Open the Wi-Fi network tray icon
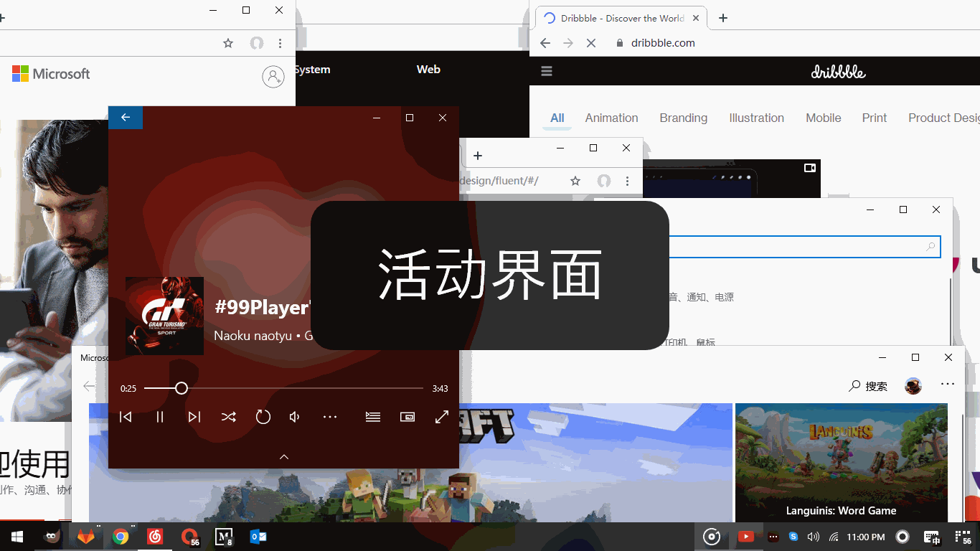Viewport: 980px width, 551px height. (834, 537)
